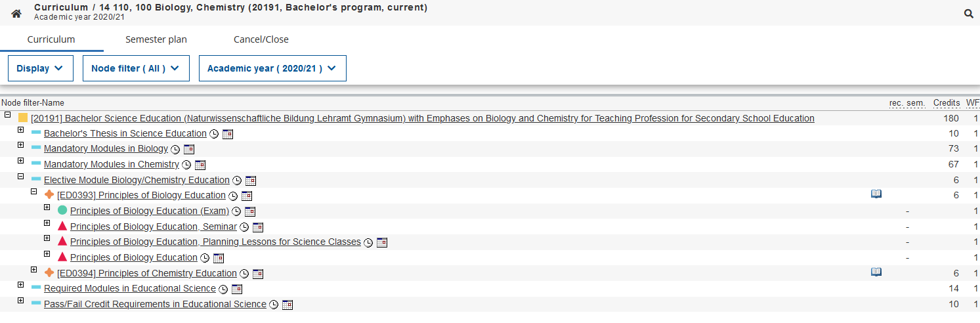The image size is (980, 323).
Task: Open the Display dropdown
Action: pos(40,68)
